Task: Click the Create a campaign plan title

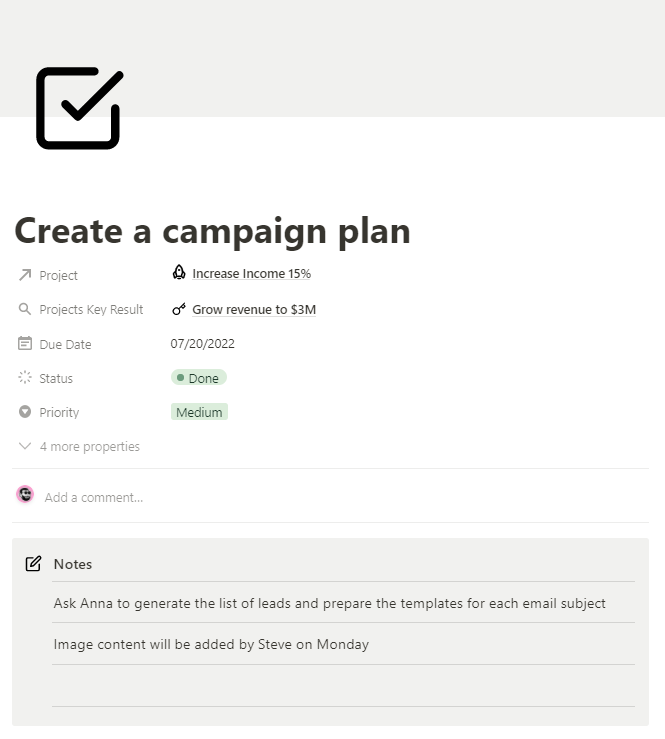Action: (212, 231)
